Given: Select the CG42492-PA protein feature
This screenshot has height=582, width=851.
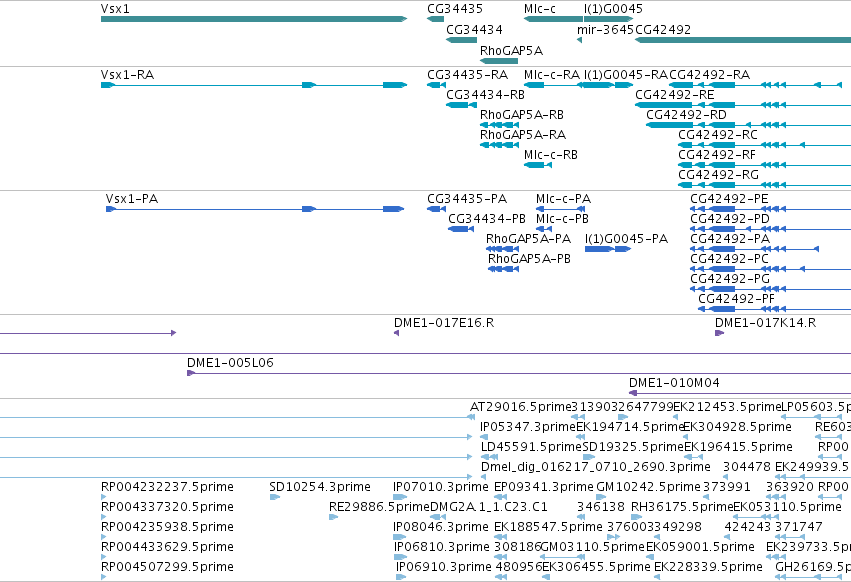Looking at the screenshot, I should click(x=754, y=249).
